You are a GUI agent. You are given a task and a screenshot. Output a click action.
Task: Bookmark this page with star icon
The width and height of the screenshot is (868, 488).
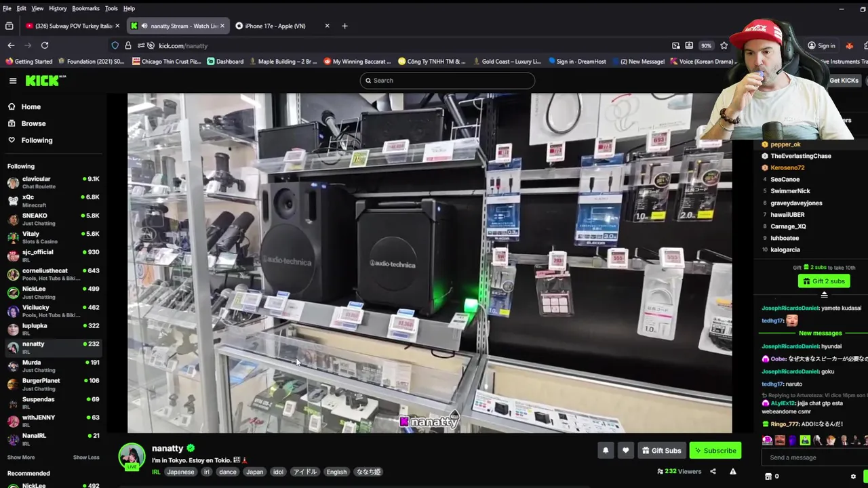724,45
